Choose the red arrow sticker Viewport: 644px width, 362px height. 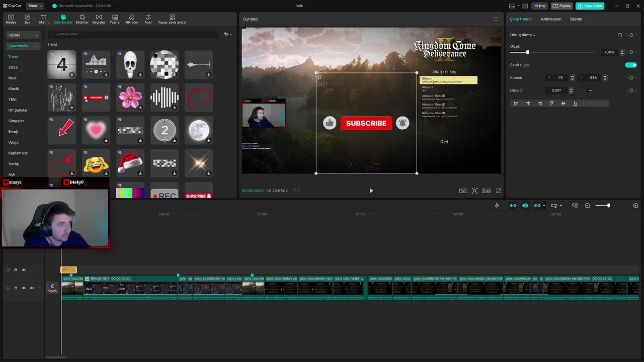click(x=62, y=130)
